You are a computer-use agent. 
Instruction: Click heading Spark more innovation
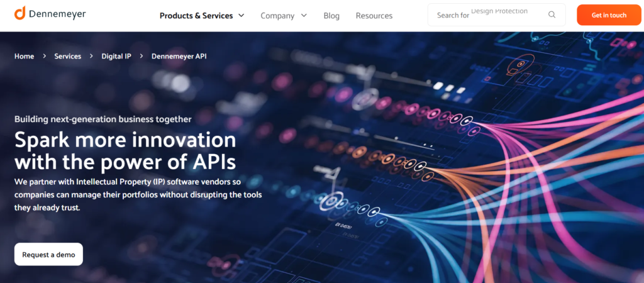tap(125, 150)
